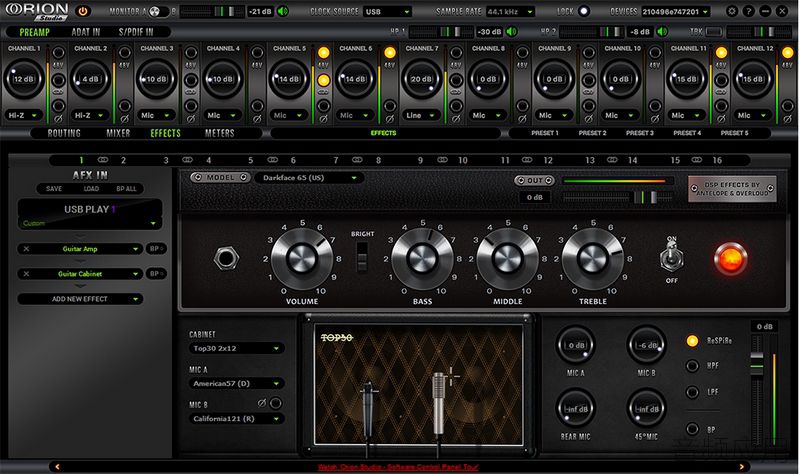Toggle stereo link between AFX channels 15 and 16
800x474 pixels.
pos(696,160)
